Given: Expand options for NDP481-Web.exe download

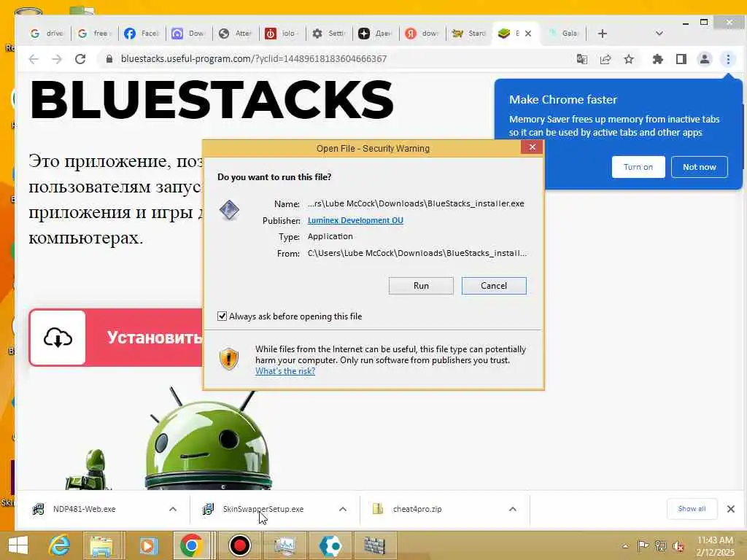Looking at the screenshot, I should pyautogui.click(x=173, y=509).
